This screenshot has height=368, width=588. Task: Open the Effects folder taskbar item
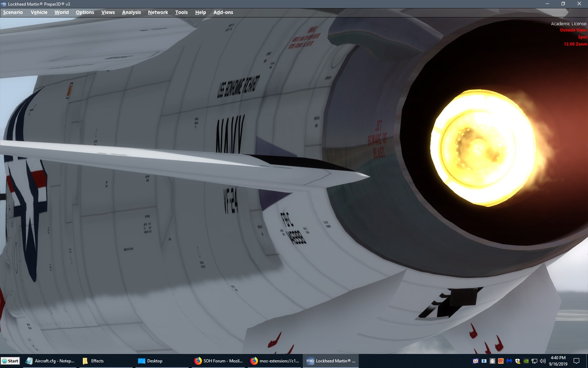107,361
